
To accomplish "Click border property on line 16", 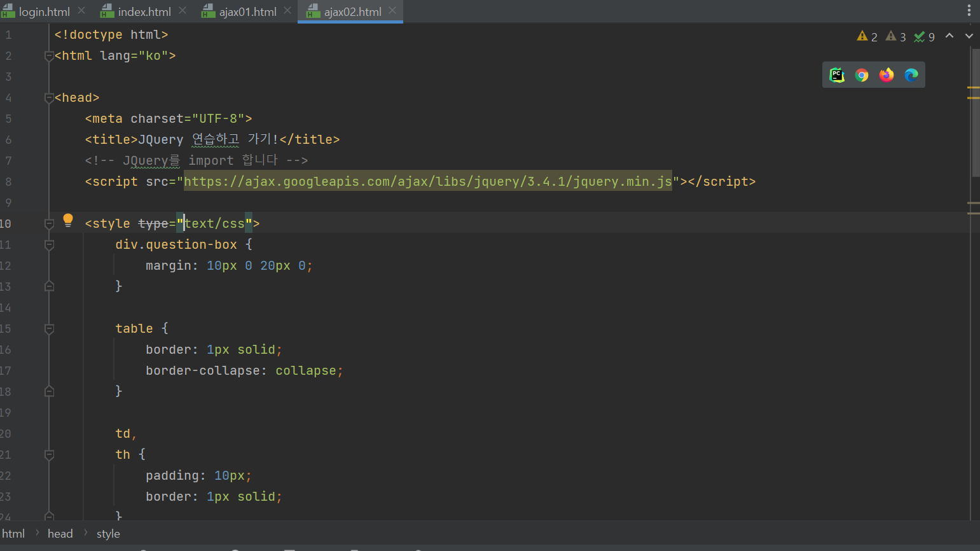I will 169,350.
